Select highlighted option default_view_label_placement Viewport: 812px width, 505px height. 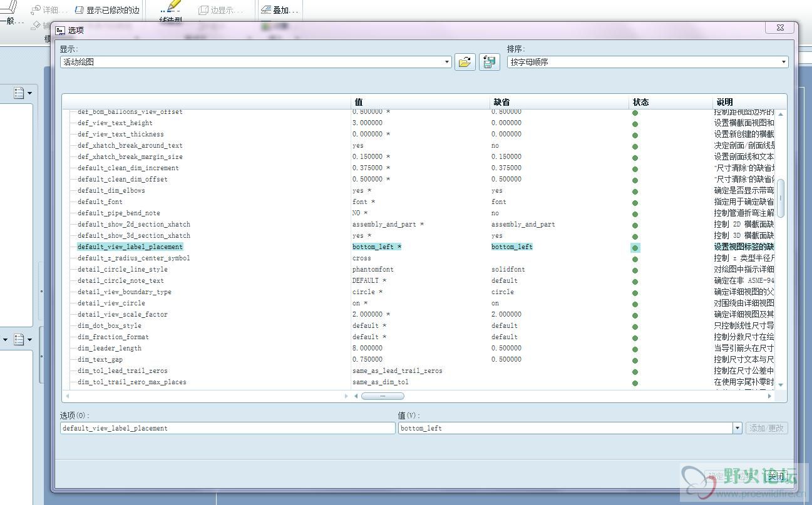[130, 247]
